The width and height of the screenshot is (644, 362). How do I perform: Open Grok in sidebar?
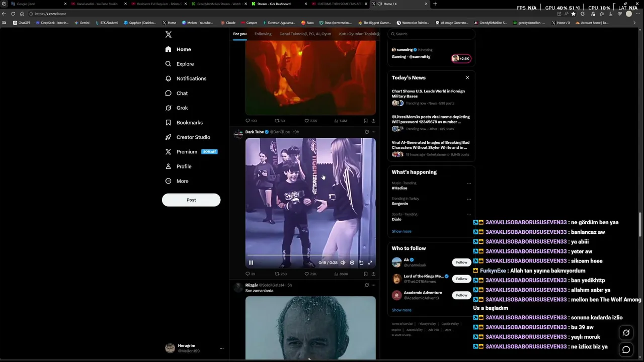[x=177, y=108]
